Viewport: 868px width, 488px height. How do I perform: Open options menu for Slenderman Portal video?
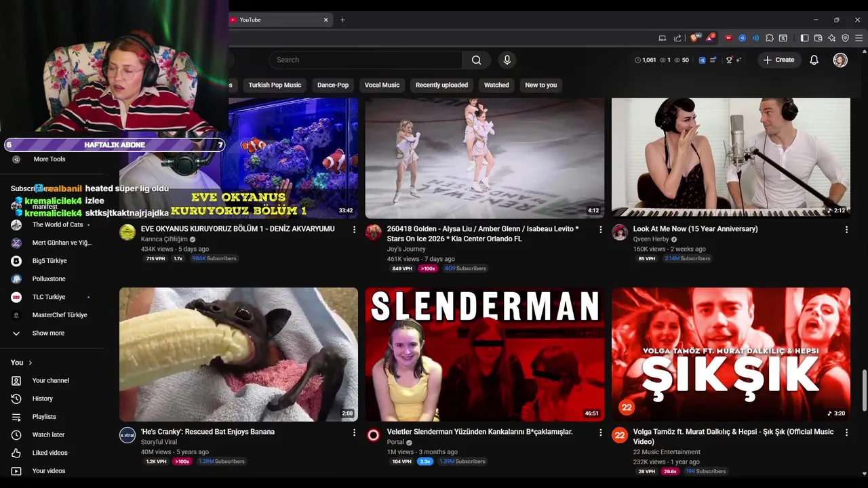(600, 432)
